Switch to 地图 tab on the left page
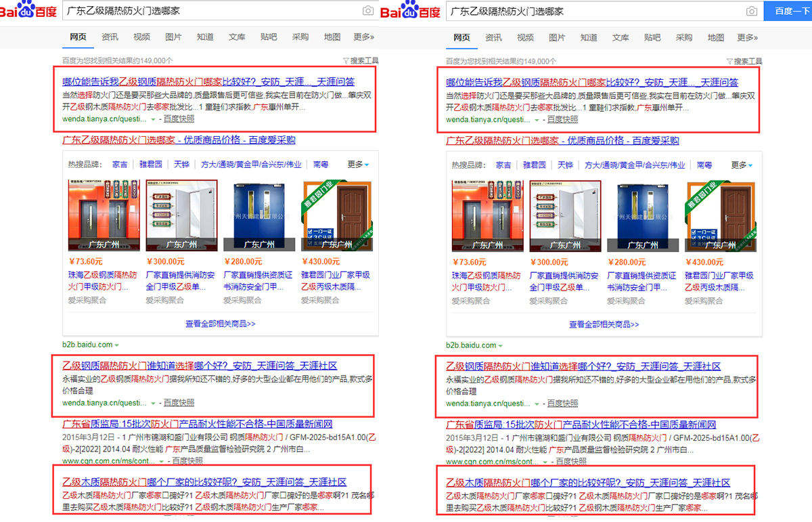 332,37
